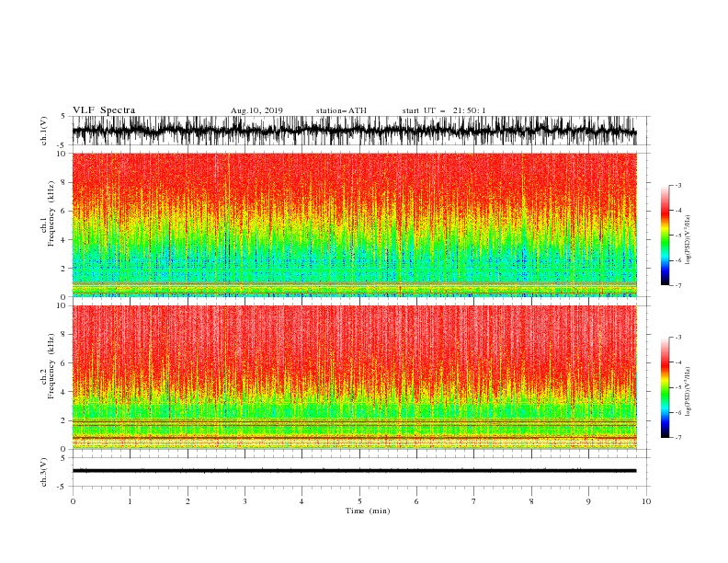Click the ch.2 spectrogram color scale bar

(x=665, y=387)
